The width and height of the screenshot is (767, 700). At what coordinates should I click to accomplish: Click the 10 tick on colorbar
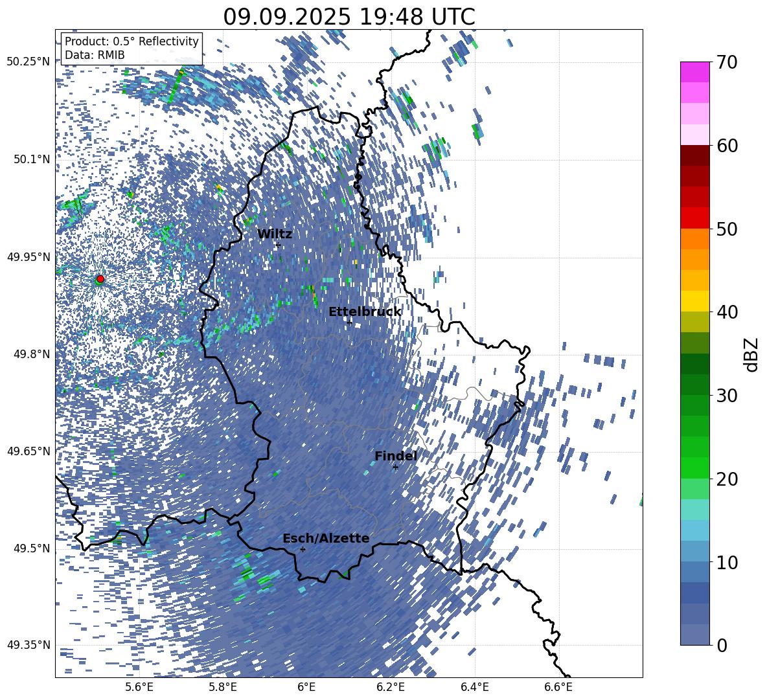pos(726,562)
